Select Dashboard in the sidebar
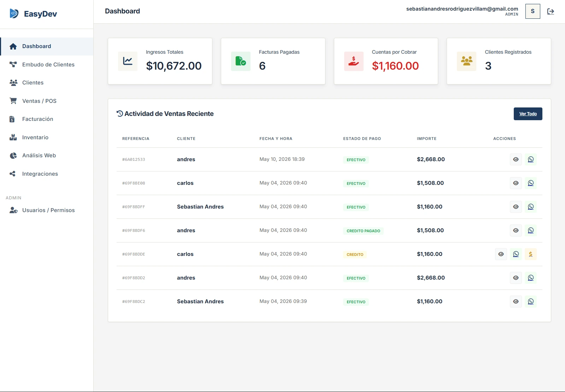 pos(47,46)
